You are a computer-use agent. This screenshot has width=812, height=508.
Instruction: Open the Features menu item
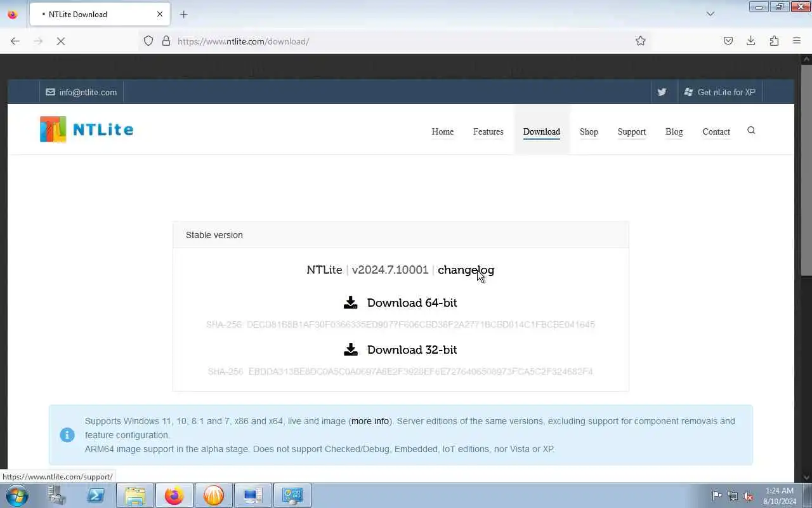(x=488, y=131)
